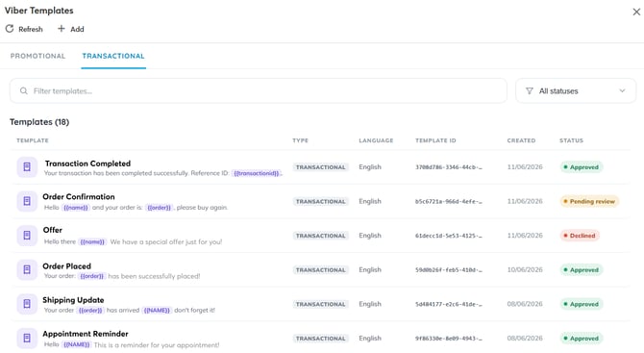Click the Refresh button label

point(31,29)
